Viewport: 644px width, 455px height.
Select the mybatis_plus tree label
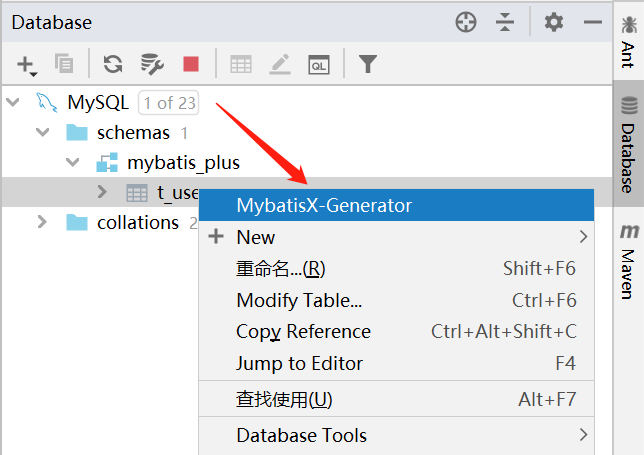[x=183, y=163]
